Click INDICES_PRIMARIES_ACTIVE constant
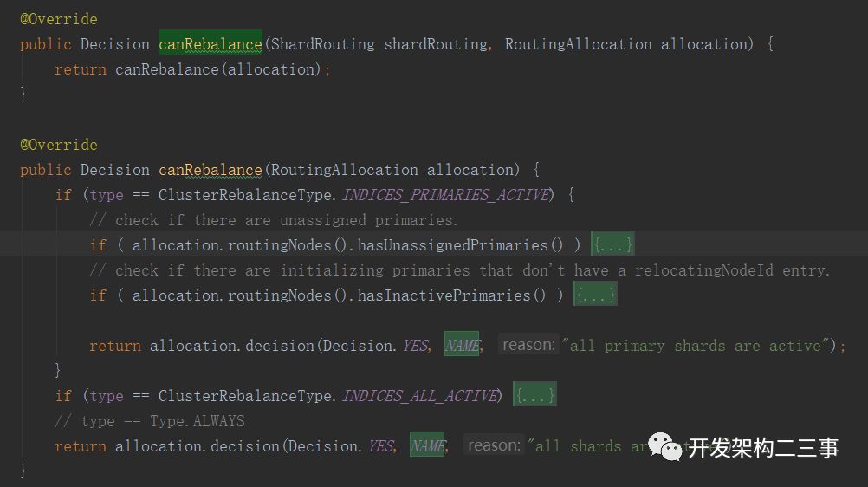Image resolution: width=868 pixels, height=487 pixels. coord(446,194)
